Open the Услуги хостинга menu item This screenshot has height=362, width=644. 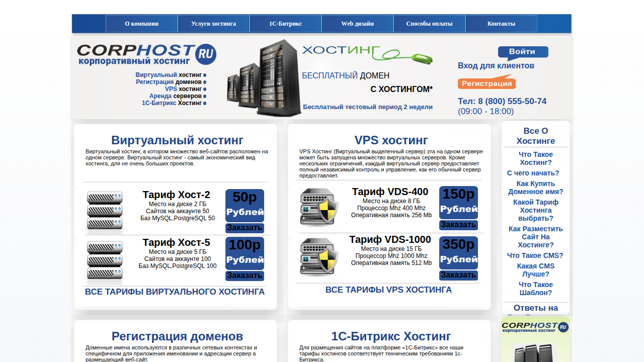coord(213,24)
